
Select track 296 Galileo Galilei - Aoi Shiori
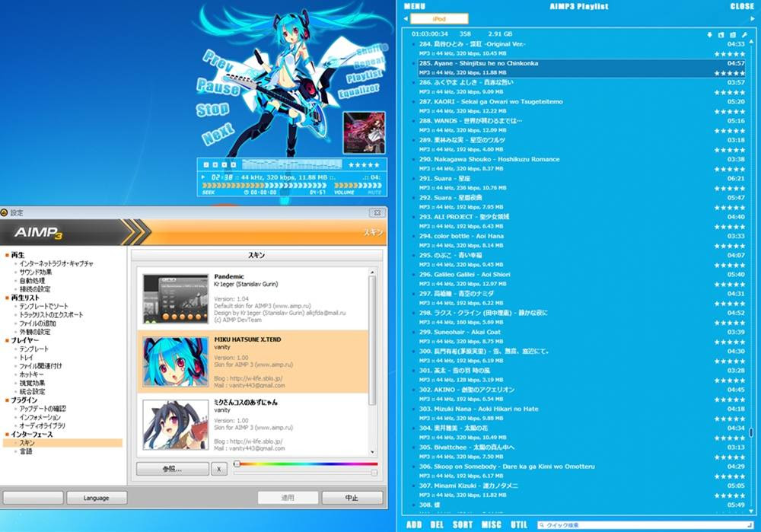(581, 279)
